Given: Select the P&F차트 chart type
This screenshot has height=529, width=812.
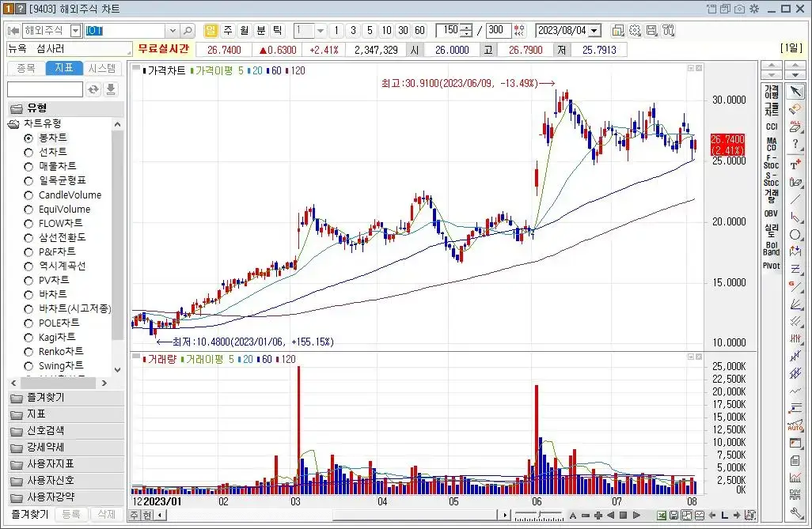Looking at the screenshot, I should coord(50,251).
